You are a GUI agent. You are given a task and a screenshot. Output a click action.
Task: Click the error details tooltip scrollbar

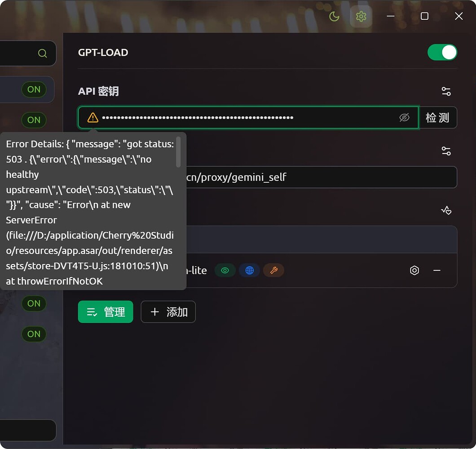(179, 152)
